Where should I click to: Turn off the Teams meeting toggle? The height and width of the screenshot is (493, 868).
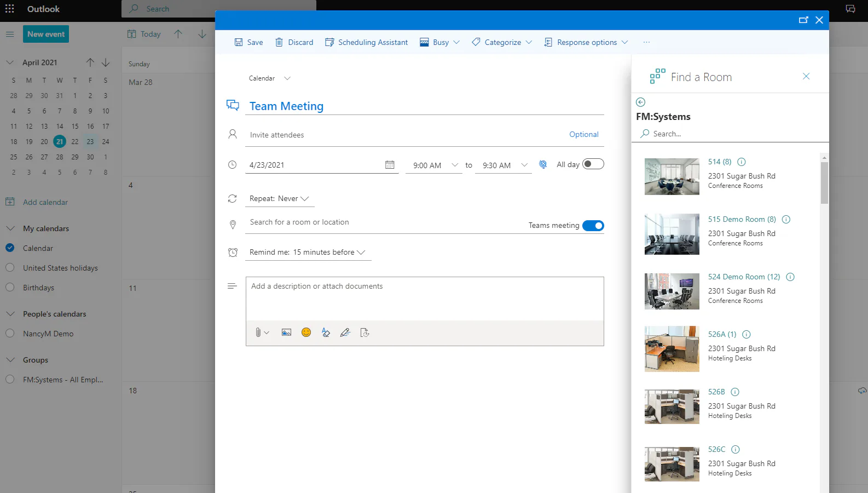pos(593,225)
